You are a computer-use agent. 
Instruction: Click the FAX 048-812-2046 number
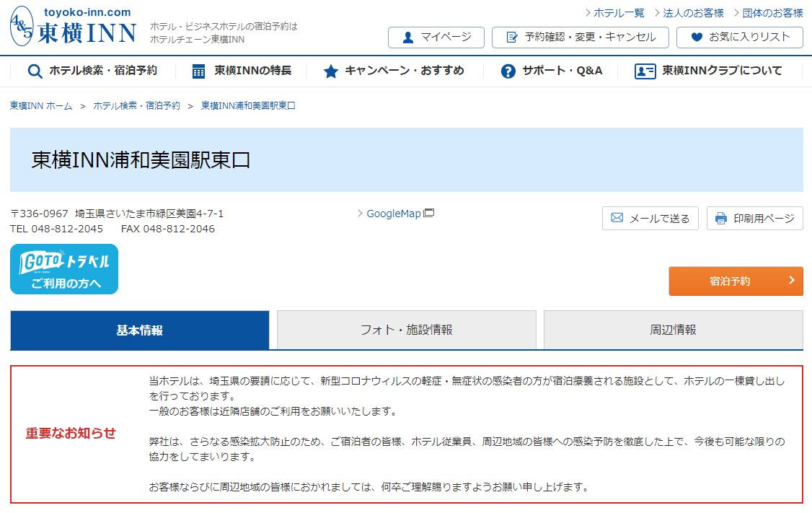click(168, 229)
